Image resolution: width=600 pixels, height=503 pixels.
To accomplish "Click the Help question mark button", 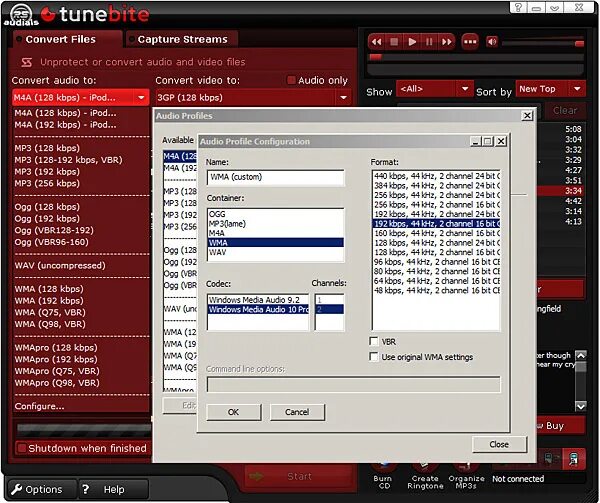I will [113, 489].
